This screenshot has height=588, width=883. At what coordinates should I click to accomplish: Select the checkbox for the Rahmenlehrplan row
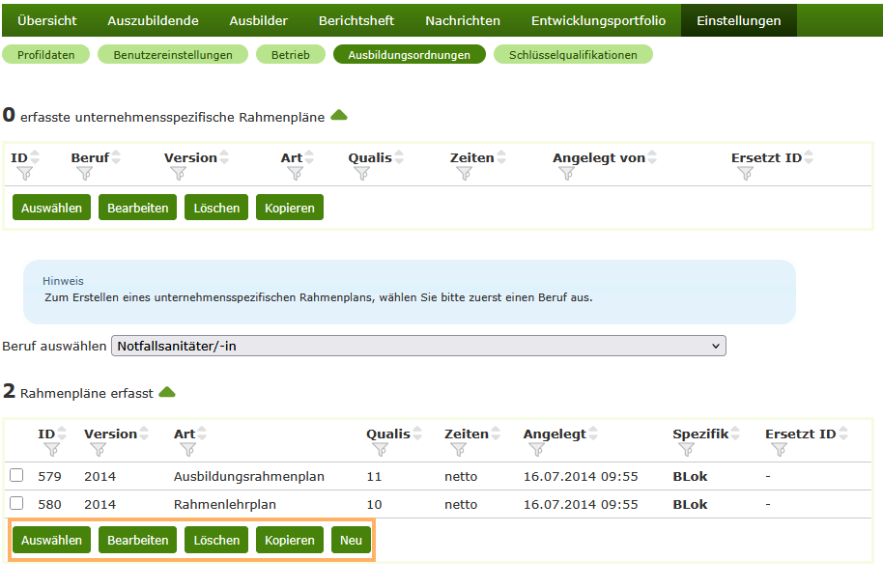coord(17,505)
